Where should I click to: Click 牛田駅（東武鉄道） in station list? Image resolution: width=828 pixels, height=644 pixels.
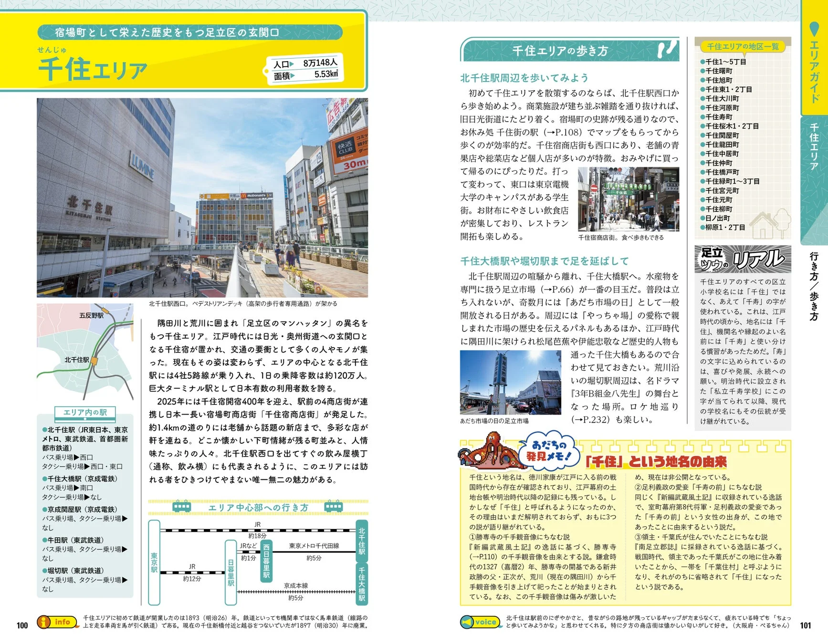click(x=73, y=540)
